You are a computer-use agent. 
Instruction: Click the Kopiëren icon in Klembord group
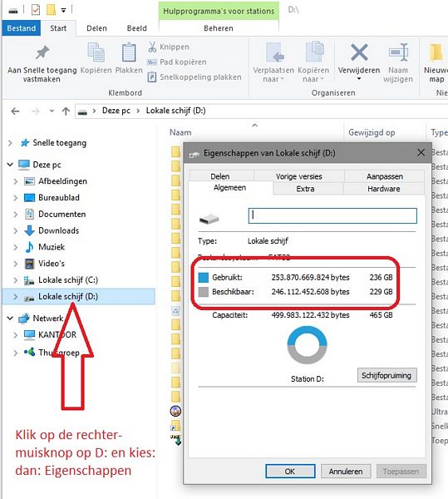96,52
